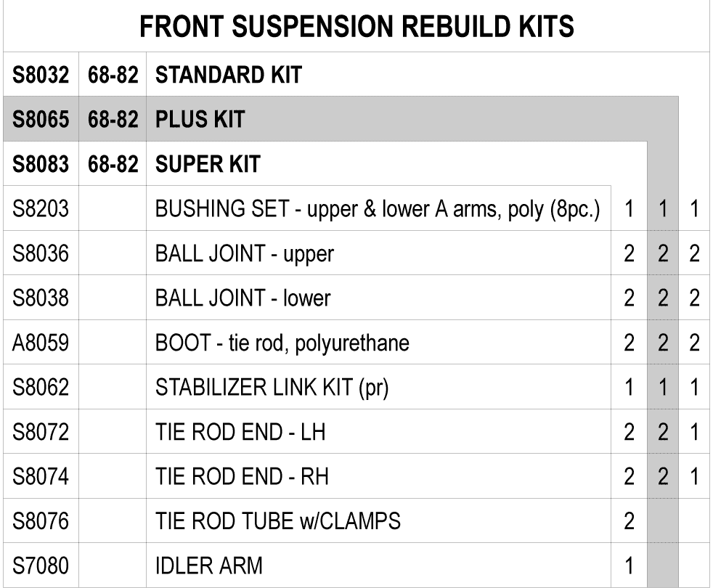Select the BALL JOINT - lower description

click(x=243, y=298)
